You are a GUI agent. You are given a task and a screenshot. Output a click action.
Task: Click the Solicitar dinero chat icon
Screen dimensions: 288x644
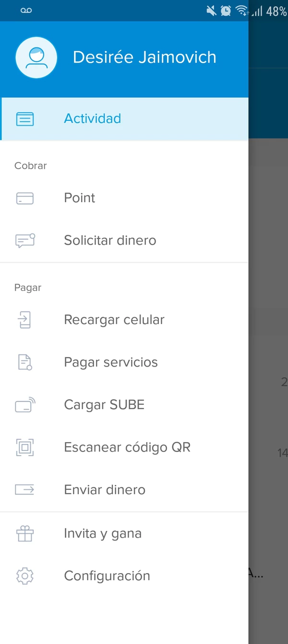point(25,240)
